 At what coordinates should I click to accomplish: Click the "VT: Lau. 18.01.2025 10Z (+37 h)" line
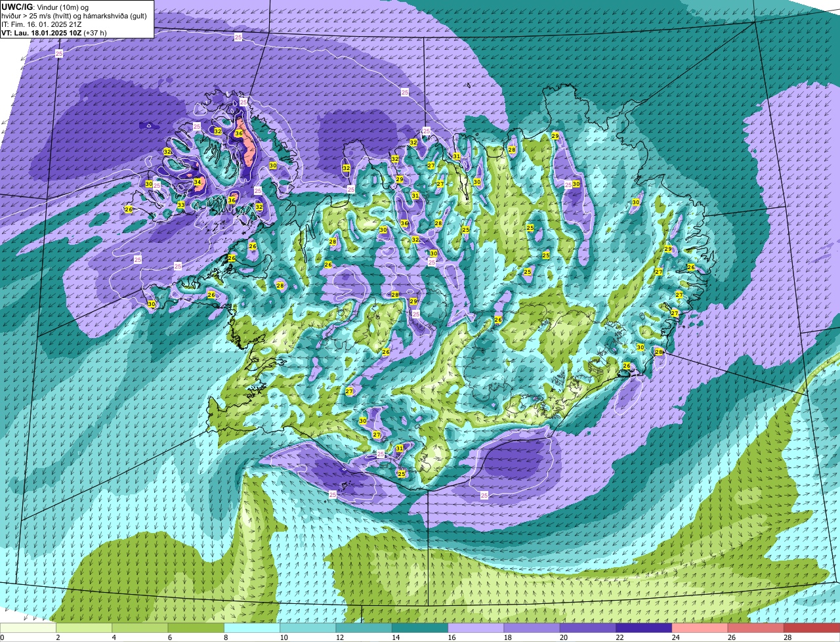(54, 32)
